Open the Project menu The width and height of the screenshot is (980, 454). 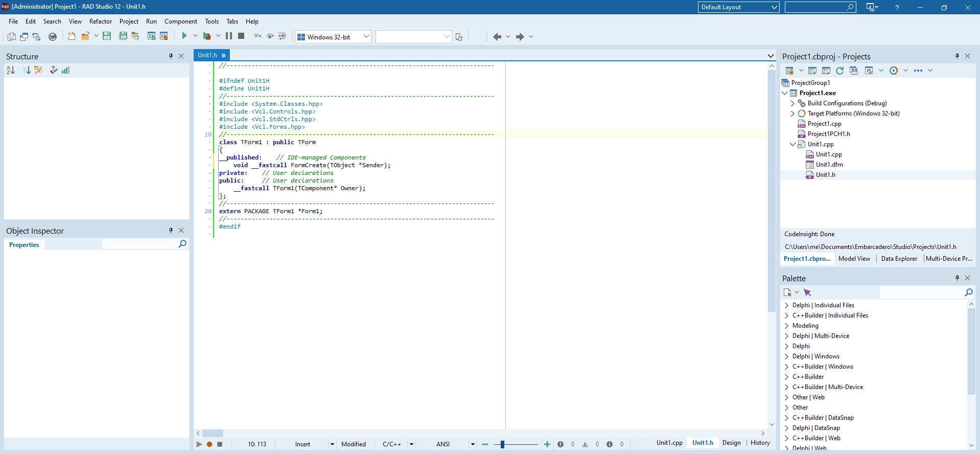[x=129, y=21]
